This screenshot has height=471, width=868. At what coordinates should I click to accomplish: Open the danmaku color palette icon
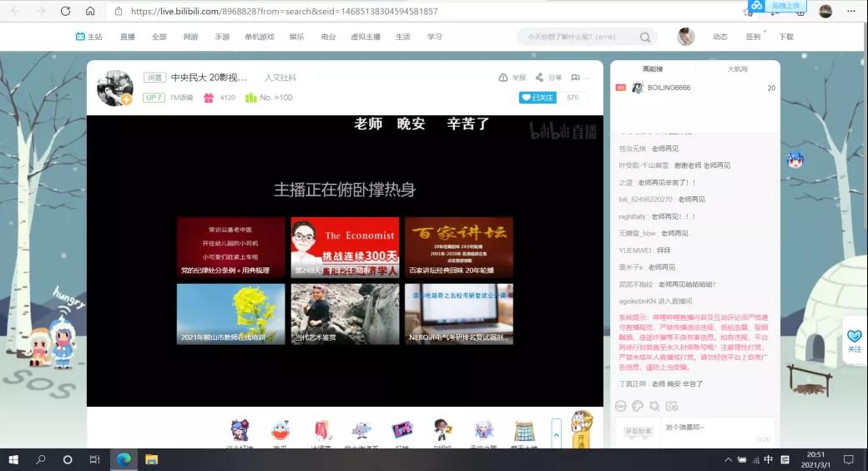638,406
